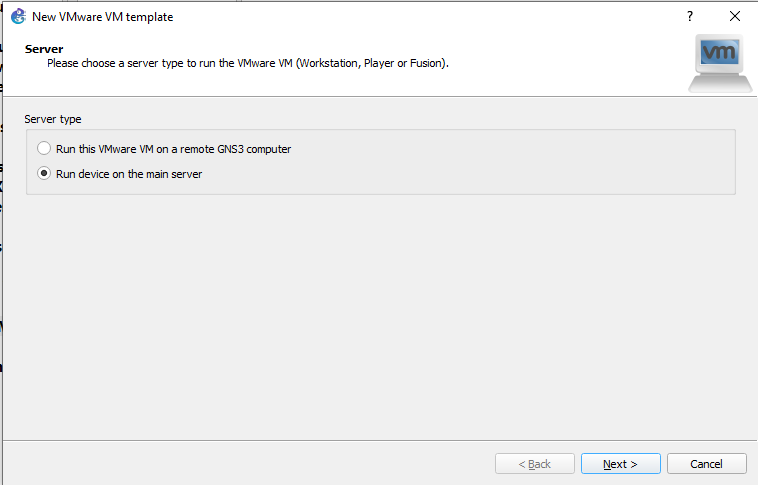The height and width of the screenshot is (485, 758).
Task: Cancel the VMware VM template wizard
Action: [707, 464]
